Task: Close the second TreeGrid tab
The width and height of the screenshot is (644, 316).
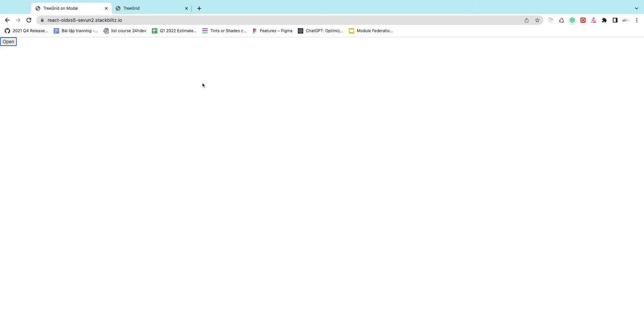Action: pyautogui.click(x=186, y=8)
